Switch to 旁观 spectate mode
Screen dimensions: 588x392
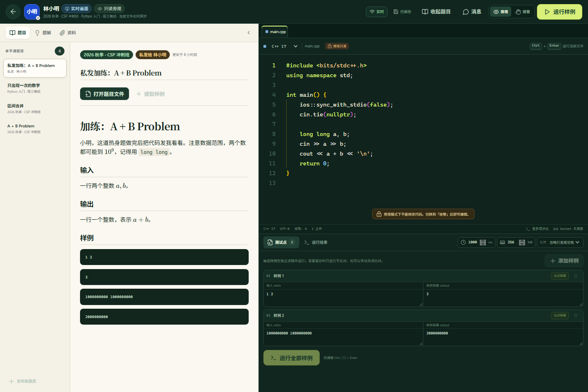(x=501, y=12)
